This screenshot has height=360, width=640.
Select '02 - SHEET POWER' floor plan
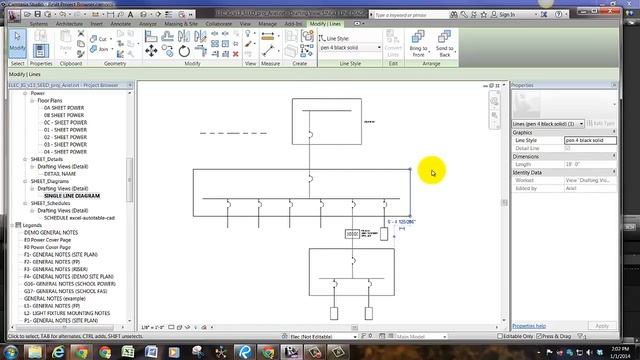[65, 137]
